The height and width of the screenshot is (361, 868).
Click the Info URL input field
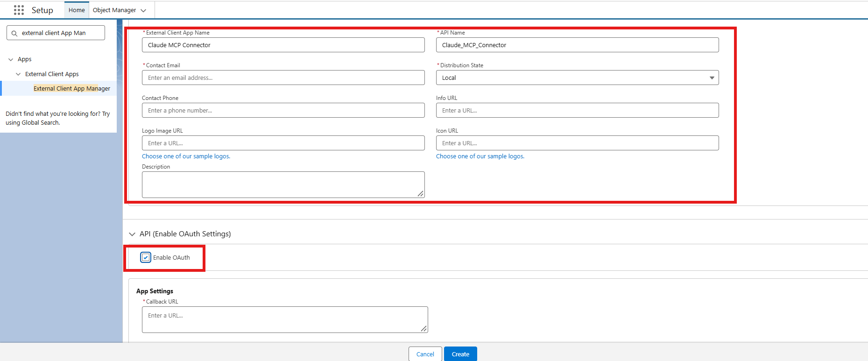point(577,110)
